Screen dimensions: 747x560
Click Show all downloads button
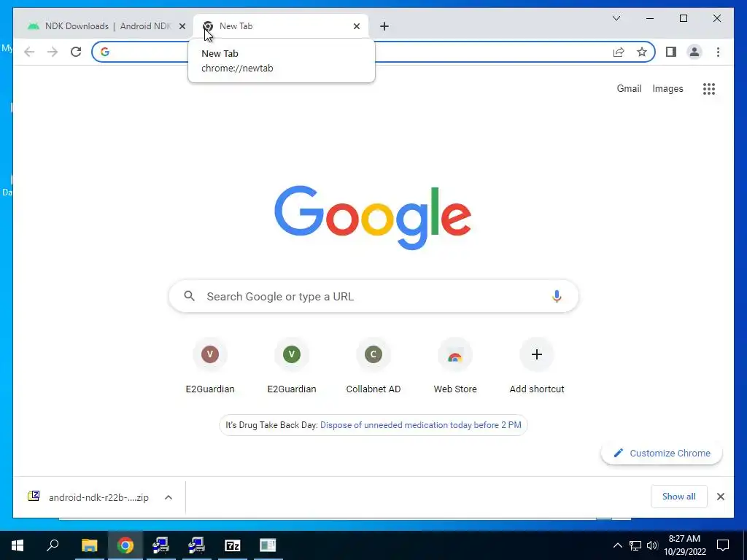pyautogui.click(x=679, y=497)
